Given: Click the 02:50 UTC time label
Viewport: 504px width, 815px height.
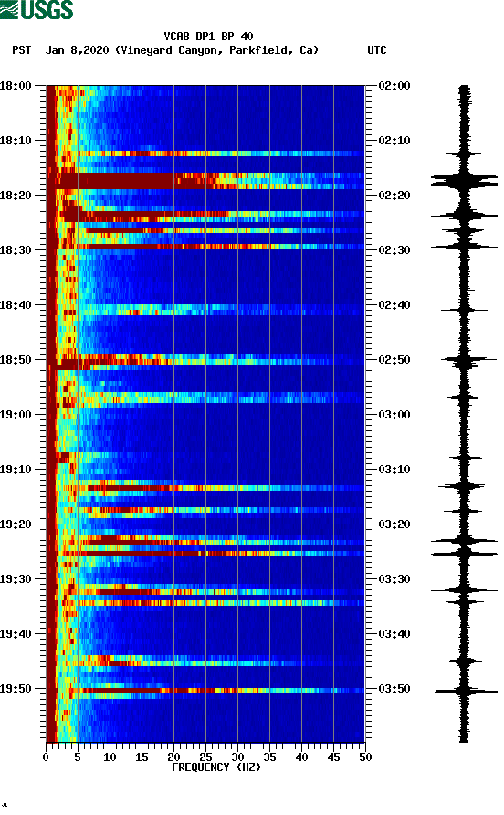Looking at the screenshot, I should pyautogui.click(x=394, y=360).
